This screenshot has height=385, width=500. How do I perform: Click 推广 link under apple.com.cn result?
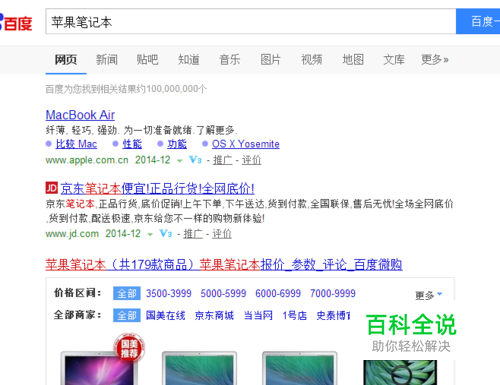pyautogui.click(x=223, y=160)
